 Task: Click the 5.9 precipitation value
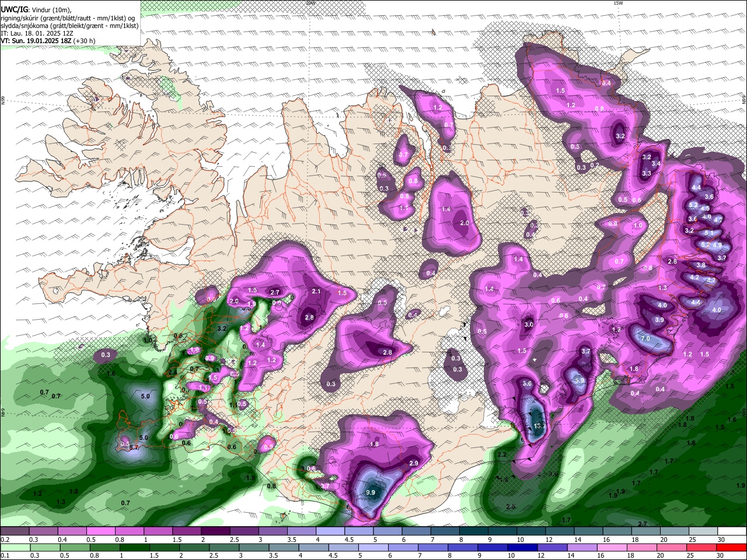click(x=579, y=380)
